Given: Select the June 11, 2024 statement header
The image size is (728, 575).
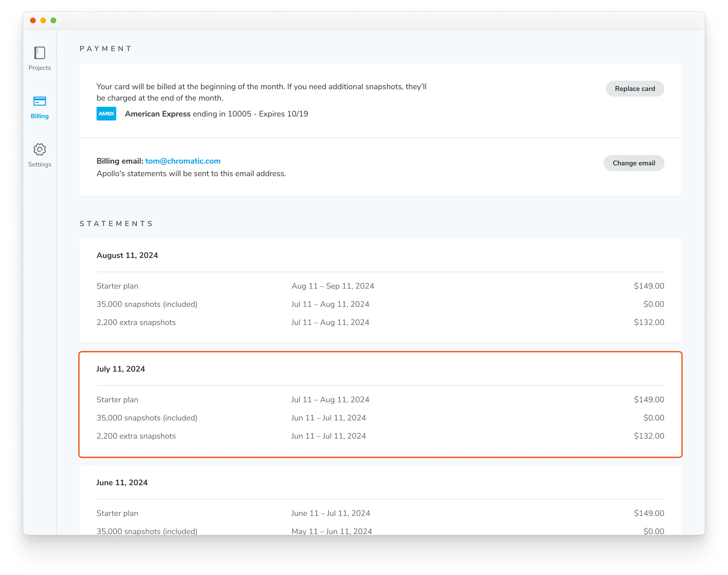Looking at the screenshot, I should click(x=122, y=482).
